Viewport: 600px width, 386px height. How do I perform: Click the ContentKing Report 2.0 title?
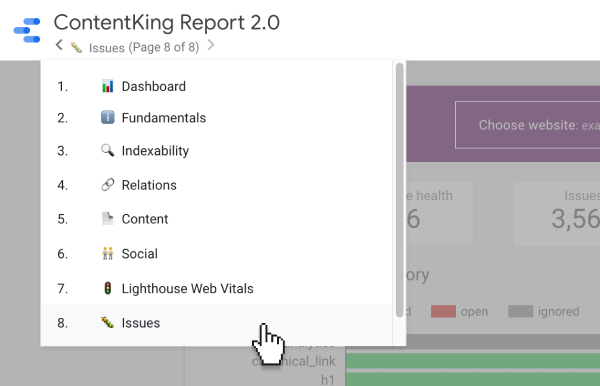166,23
